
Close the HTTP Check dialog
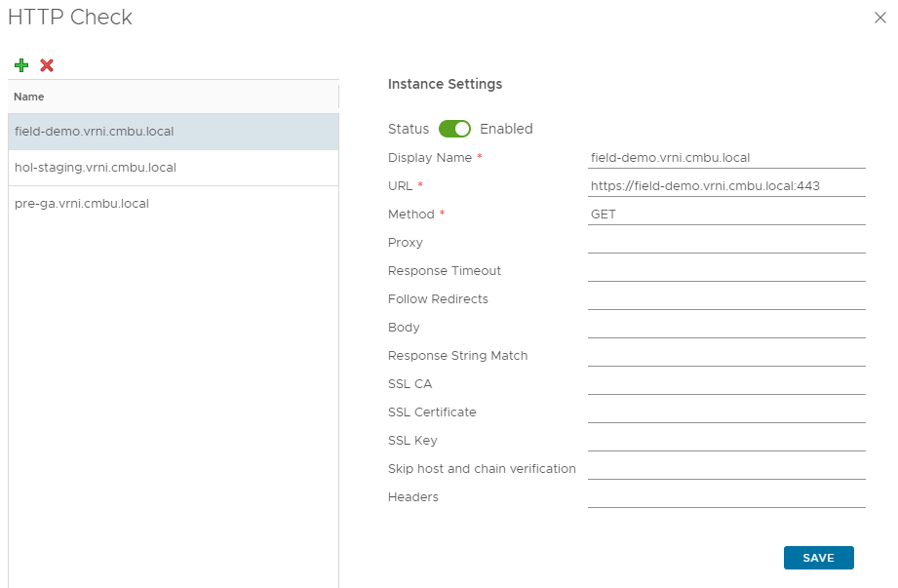tap(880, 17)
